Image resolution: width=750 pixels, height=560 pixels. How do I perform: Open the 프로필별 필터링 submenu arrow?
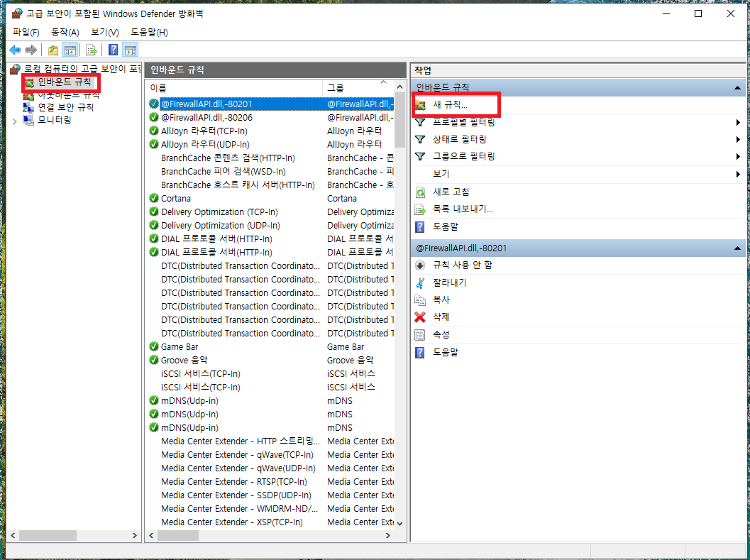pos(738,123)
